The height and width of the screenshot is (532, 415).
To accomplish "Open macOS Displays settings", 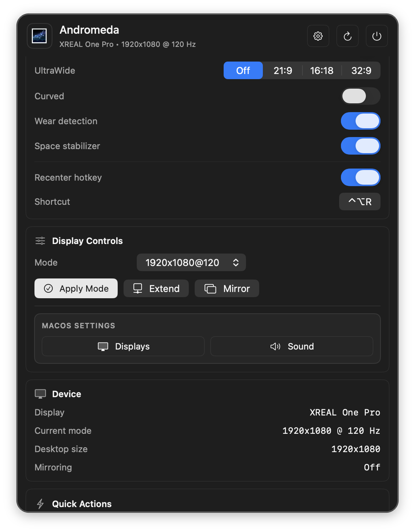I will tap(123, 346).
